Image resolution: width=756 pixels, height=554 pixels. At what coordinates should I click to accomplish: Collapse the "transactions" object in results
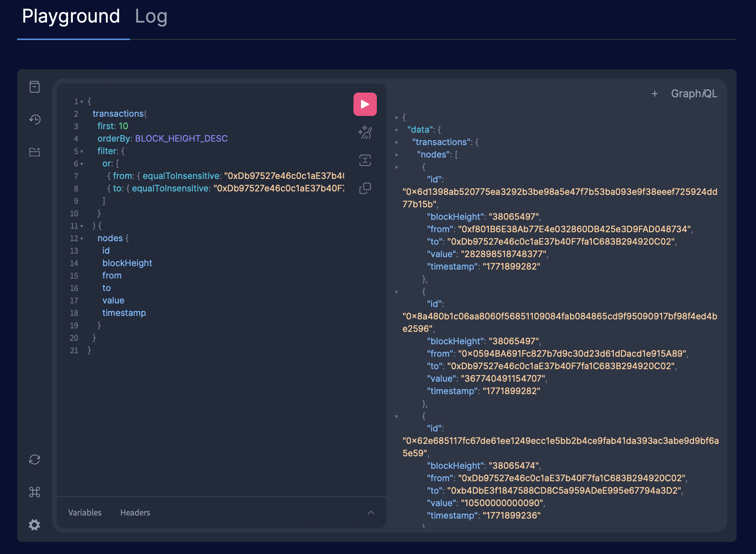point(396,142)
